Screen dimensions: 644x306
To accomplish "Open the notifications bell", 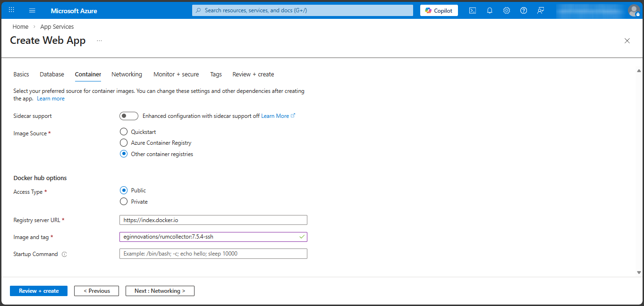I will pos(490,10).
